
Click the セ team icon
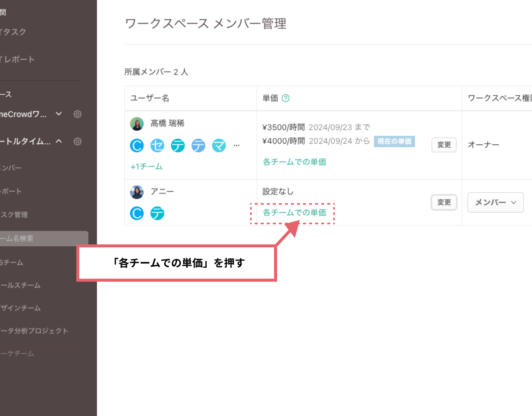(x=157, y=145)
